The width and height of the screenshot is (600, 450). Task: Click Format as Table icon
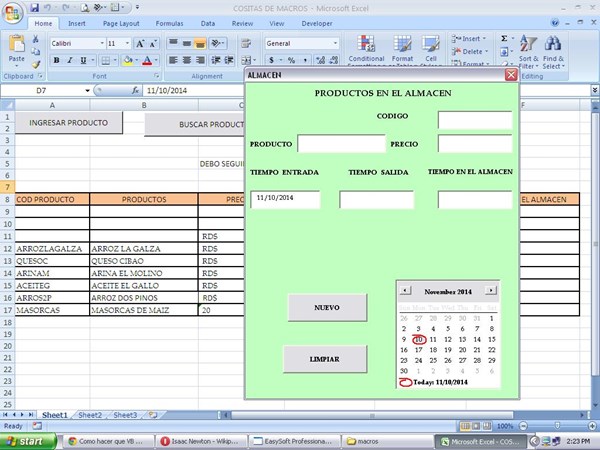402,44
